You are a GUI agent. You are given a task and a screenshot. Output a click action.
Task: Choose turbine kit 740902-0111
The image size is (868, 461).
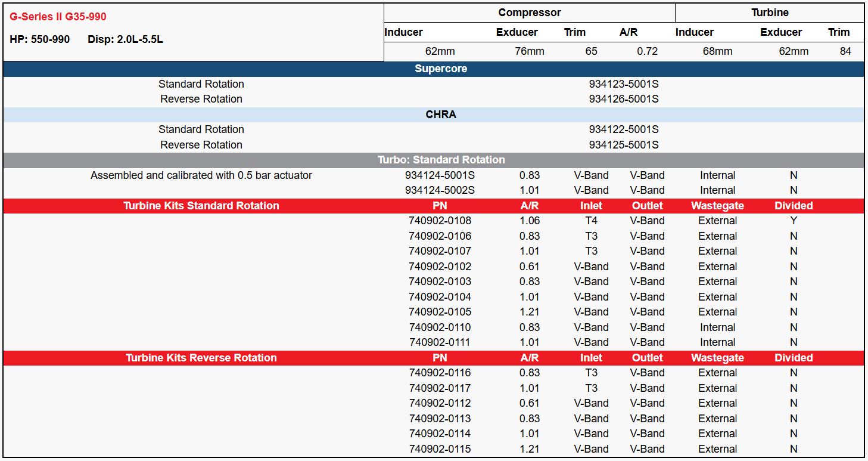[x=440, y=342]
